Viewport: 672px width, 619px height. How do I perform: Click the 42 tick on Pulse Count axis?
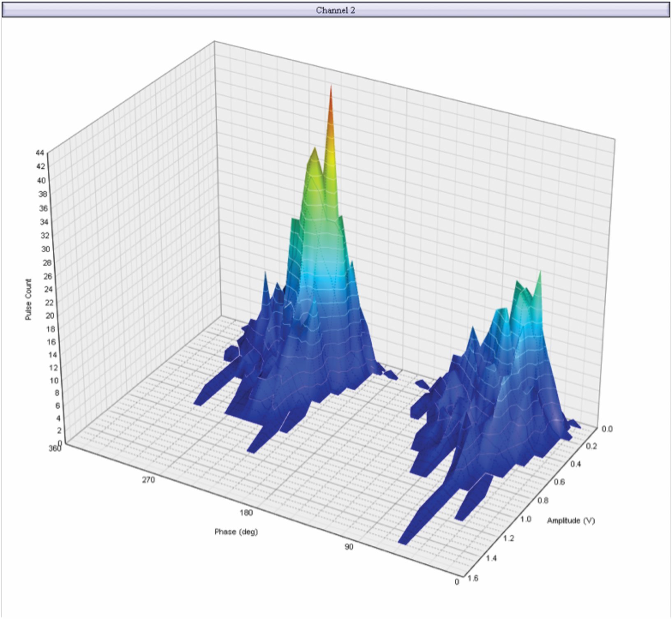(x=41, y=166)
